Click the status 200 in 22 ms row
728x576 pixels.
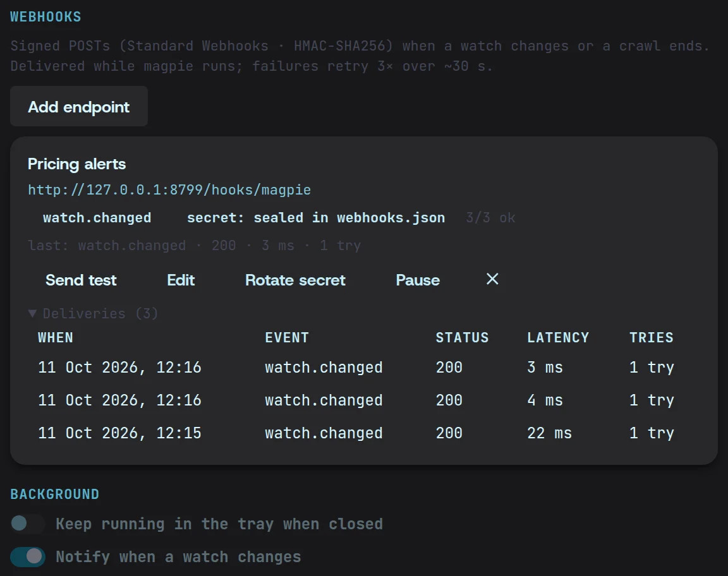click(x=449, y=433)
